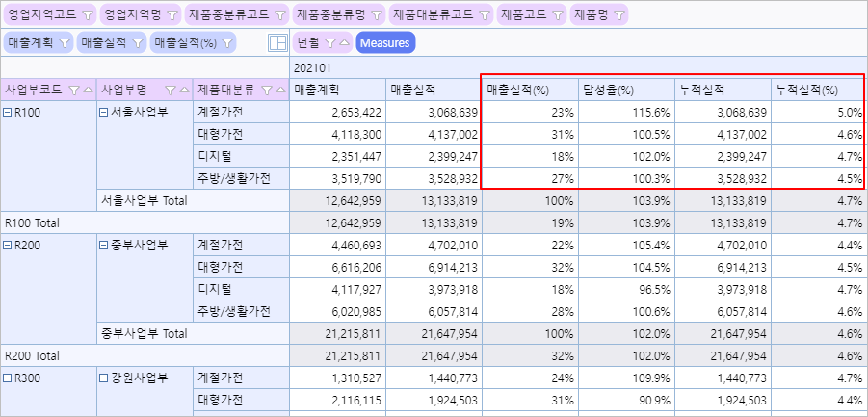Filter the 년월 column field

point(330,43)
